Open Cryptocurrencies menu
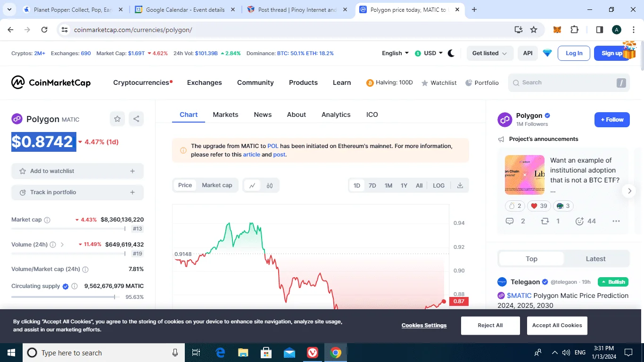The height and width of the screenshot is (362, 644). pos(141,82)
